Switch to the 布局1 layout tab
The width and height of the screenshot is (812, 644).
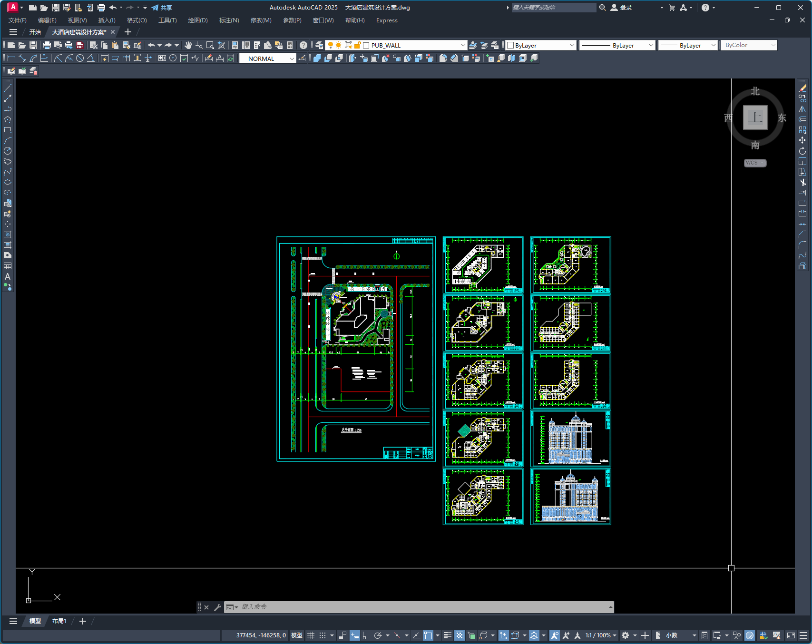coord(59,621)
